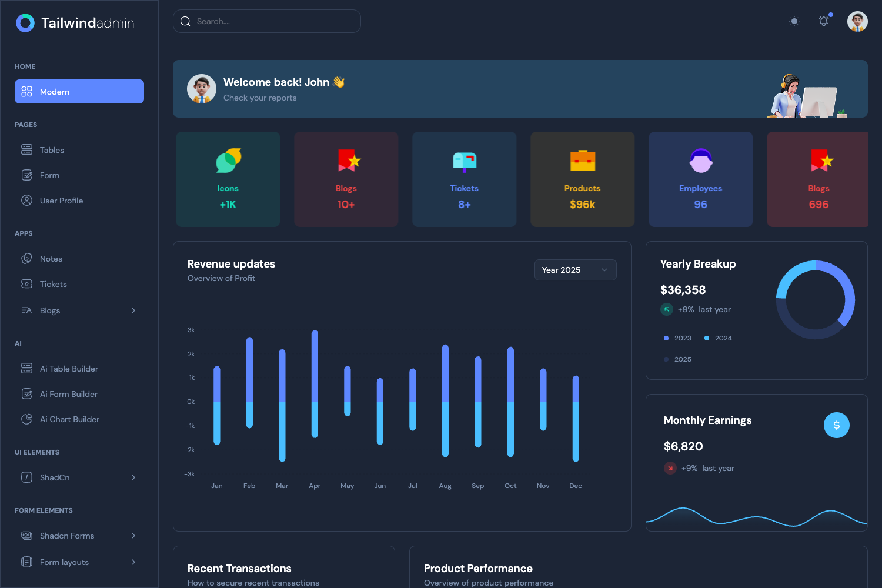Click the briefcase icon on Products card

tap(583, 161)
